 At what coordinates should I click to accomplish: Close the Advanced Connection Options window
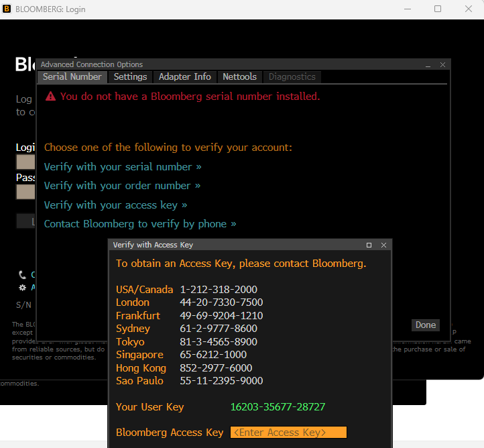pyautogui.click(x=442, y=65)
